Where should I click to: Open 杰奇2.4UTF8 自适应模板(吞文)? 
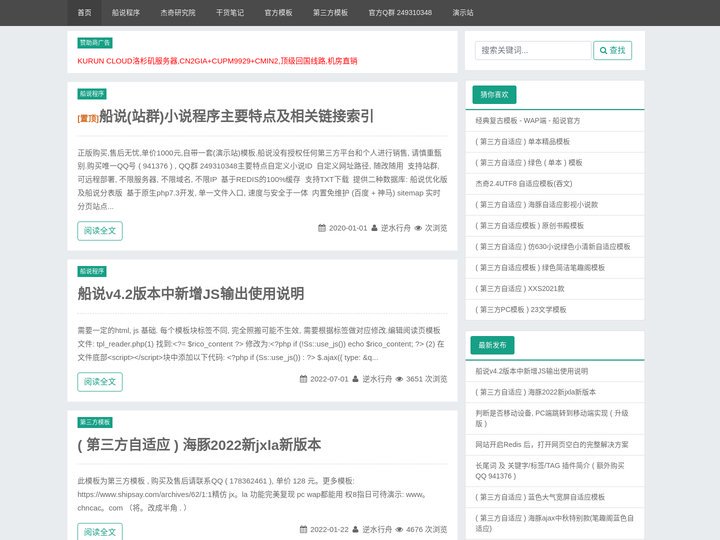(x=524, y=184)
